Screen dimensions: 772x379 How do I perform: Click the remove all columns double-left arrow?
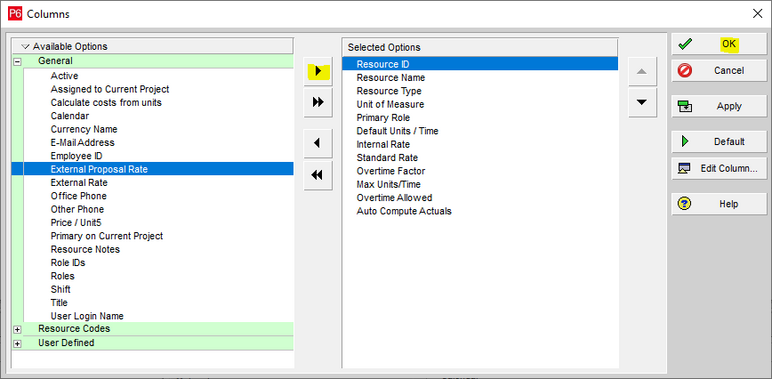[318, 175]
